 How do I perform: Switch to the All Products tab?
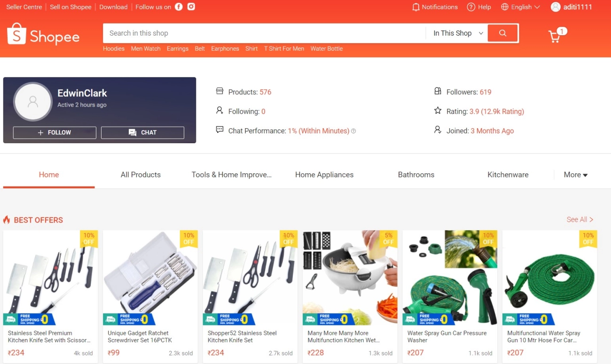141,175
